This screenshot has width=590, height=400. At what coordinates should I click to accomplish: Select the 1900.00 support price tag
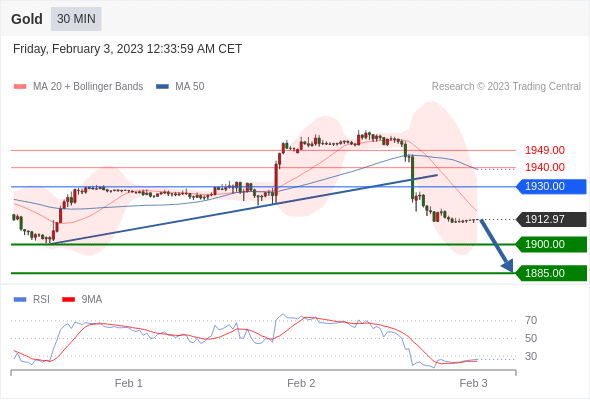[551, 244]
